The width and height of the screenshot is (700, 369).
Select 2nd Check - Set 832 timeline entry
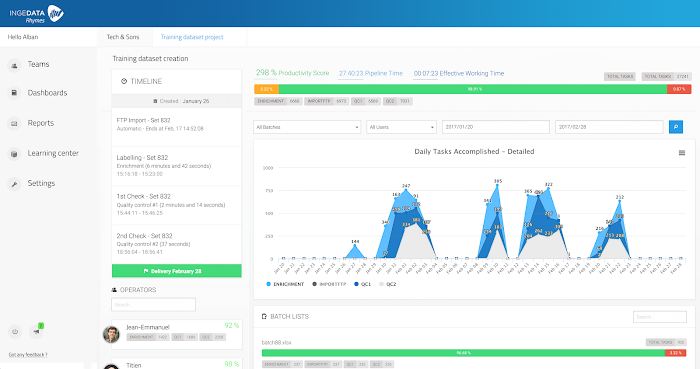click(x=177, y=244)
